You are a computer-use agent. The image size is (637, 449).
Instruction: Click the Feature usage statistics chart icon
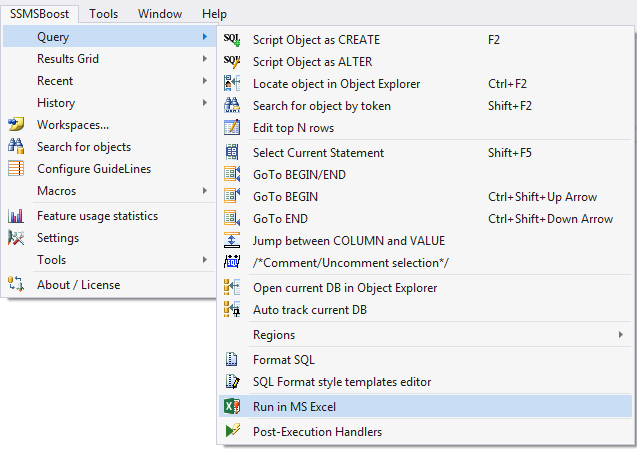pyautogui.click(x=16, y=216)
